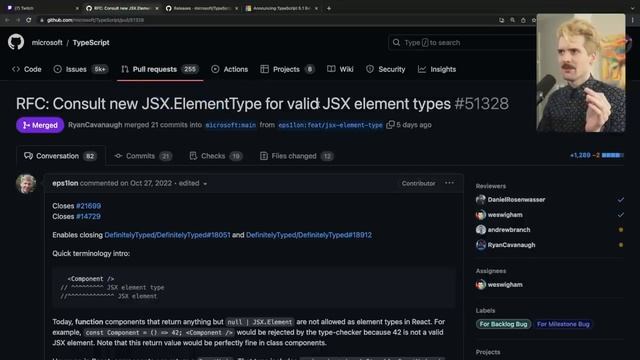Screen dimensions: 640x360
Task: Click the +1,280 −2 diffstat bar
Action: (596, 155)
